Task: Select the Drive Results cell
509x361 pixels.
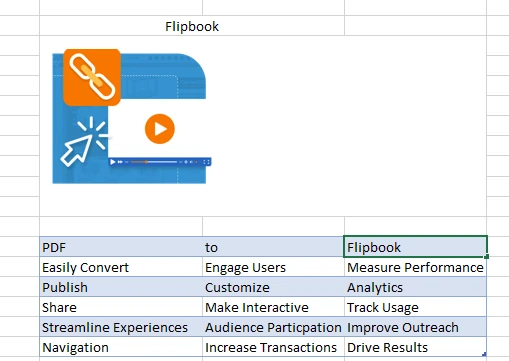Action: 415,347
